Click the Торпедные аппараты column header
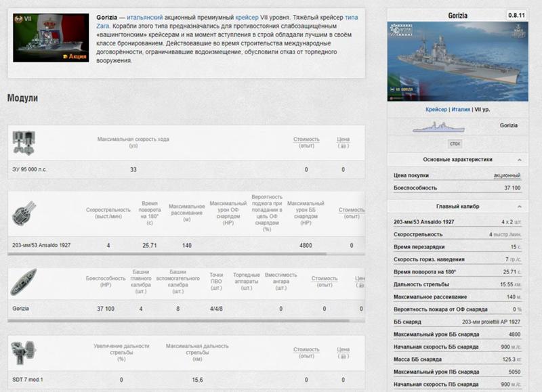542x392 pixels. click(x=247, y=282)
